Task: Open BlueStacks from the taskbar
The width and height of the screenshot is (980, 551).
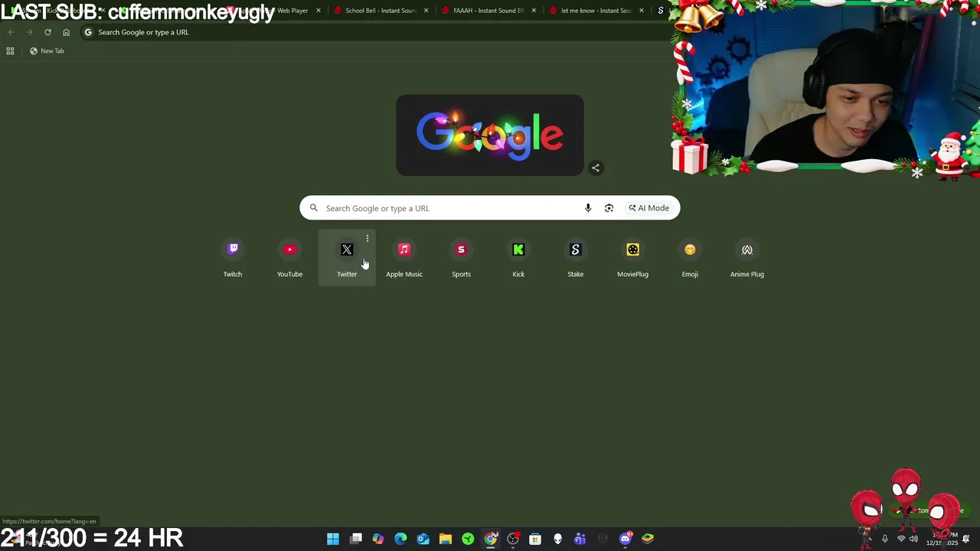Action: click(x=648, y=539)
